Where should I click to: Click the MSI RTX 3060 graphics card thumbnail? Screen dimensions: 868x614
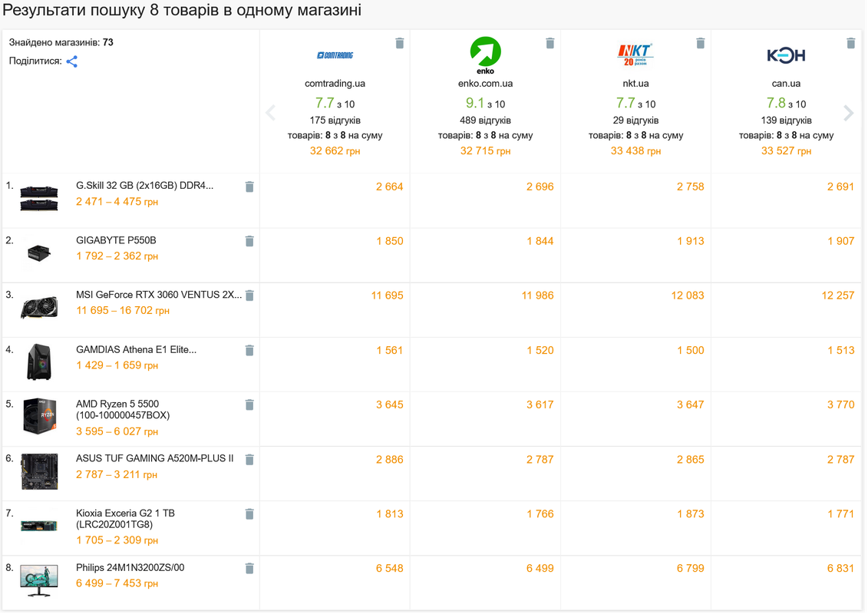[x=39, y=309]
